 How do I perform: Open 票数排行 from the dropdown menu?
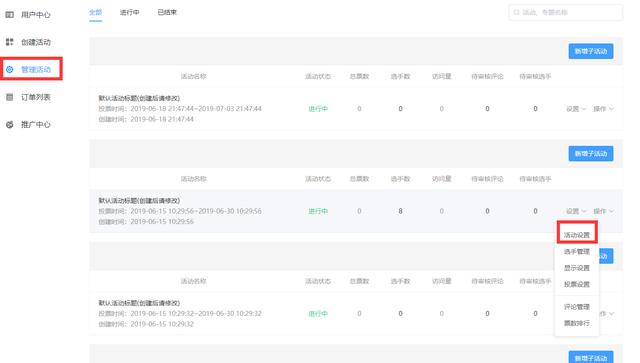[x=577, y=323]
